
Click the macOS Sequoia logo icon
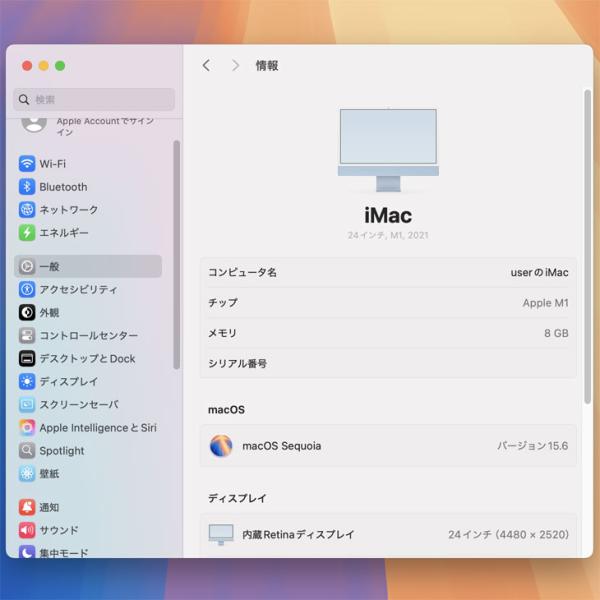pos(221,446)
